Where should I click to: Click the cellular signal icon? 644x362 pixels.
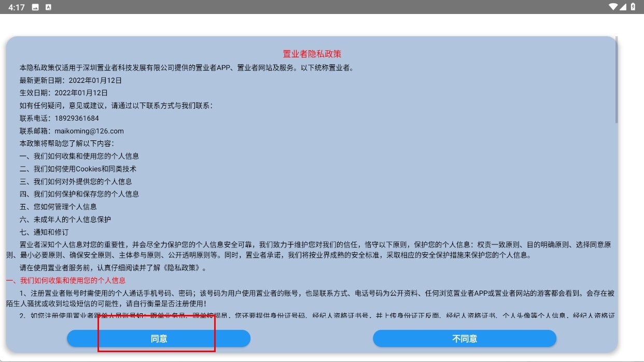click(623, 7)
